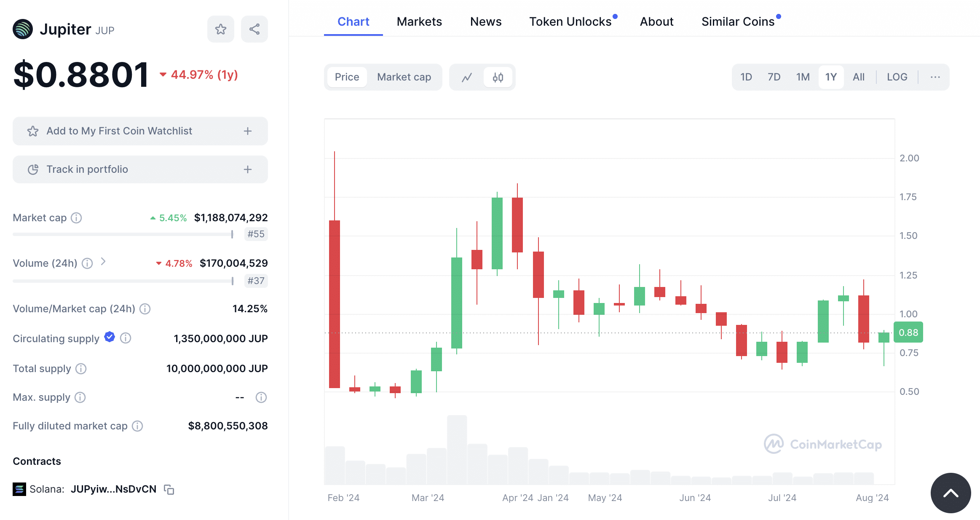Copy the Solana contract address
The width and height of the screenshot is (980, 520).
(x=169, y=489)
